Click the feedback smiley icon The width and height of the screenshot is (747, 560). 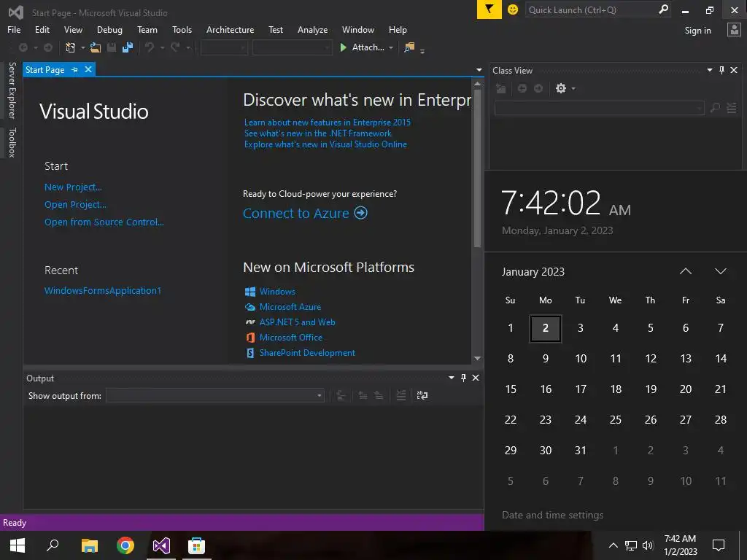(x=513, y=9)
